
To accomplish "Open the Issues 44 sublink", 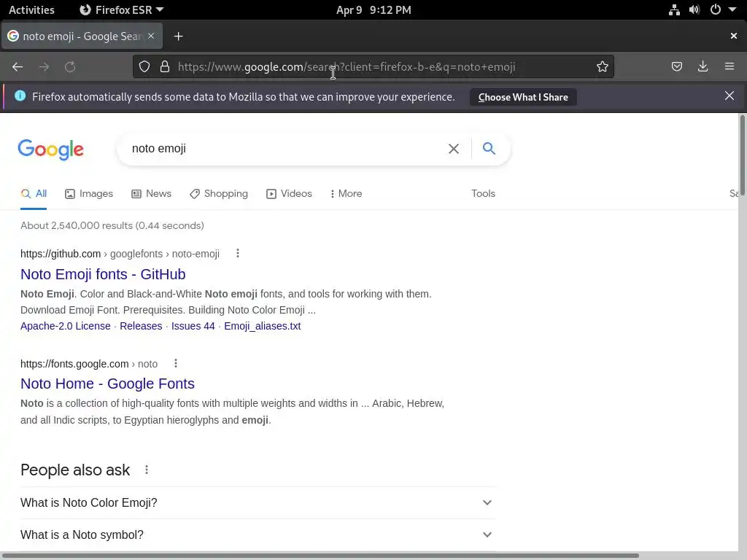I will (193, 326).
